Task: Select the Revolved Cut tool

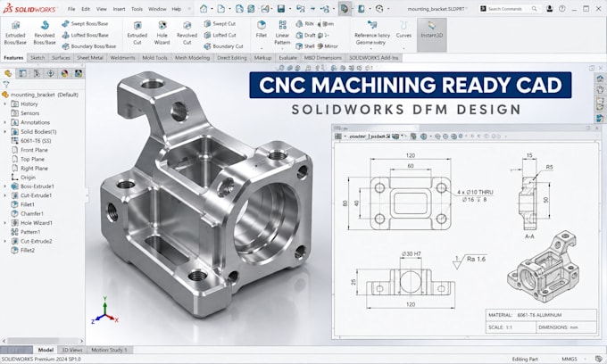Action: (187, 33)
